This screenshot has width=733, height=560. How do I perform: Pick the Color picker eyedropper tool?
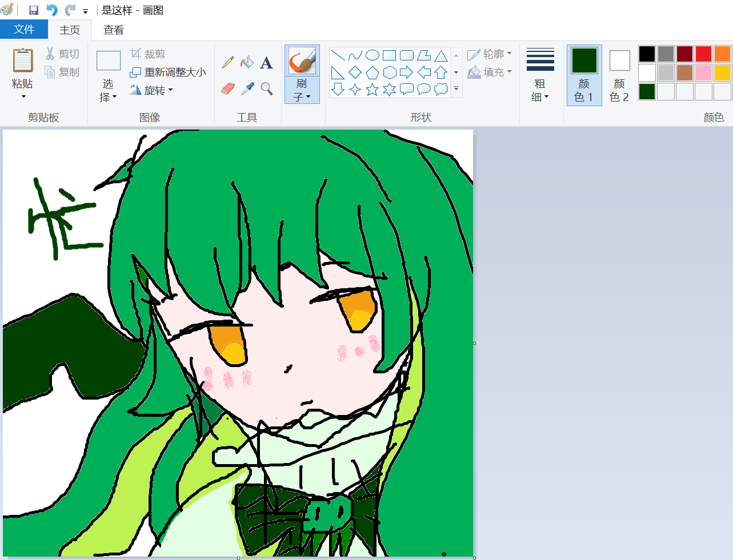[x=247, y=88]
